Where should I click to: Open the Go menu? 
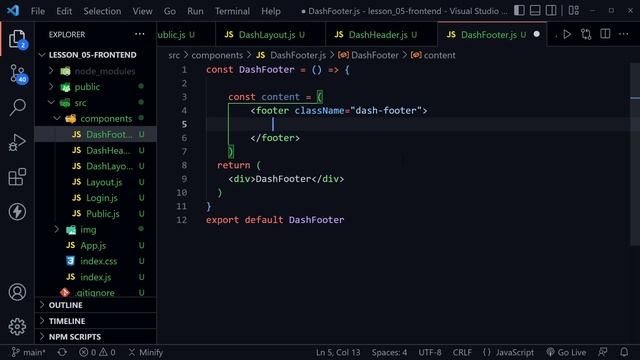(x=170, y=11)
